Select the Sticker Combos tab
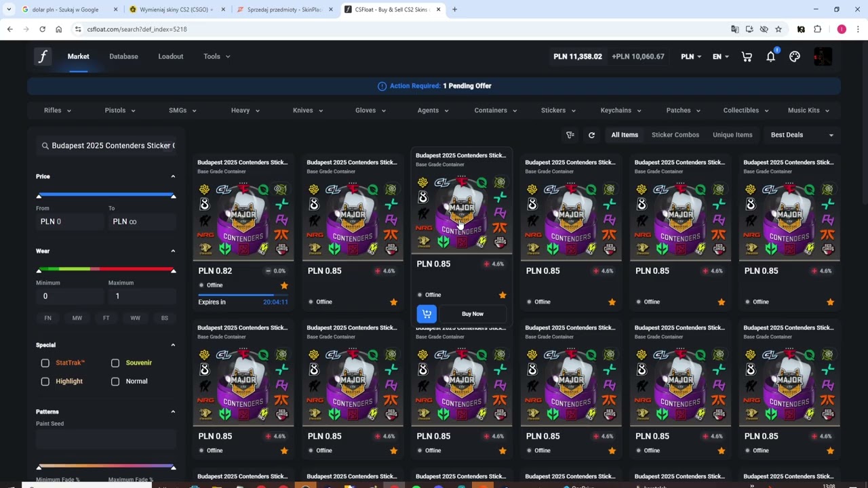 (x=675, y=135)
